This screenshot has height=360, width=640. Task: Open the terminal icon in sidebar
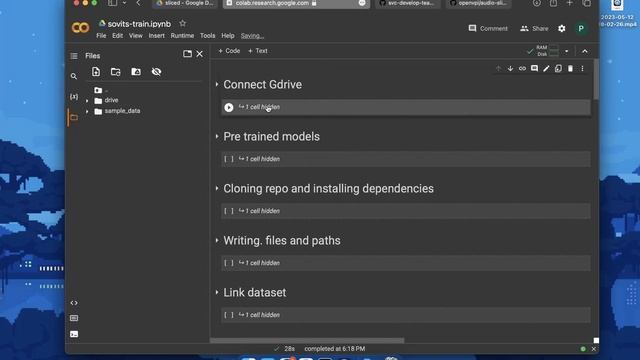74,334
